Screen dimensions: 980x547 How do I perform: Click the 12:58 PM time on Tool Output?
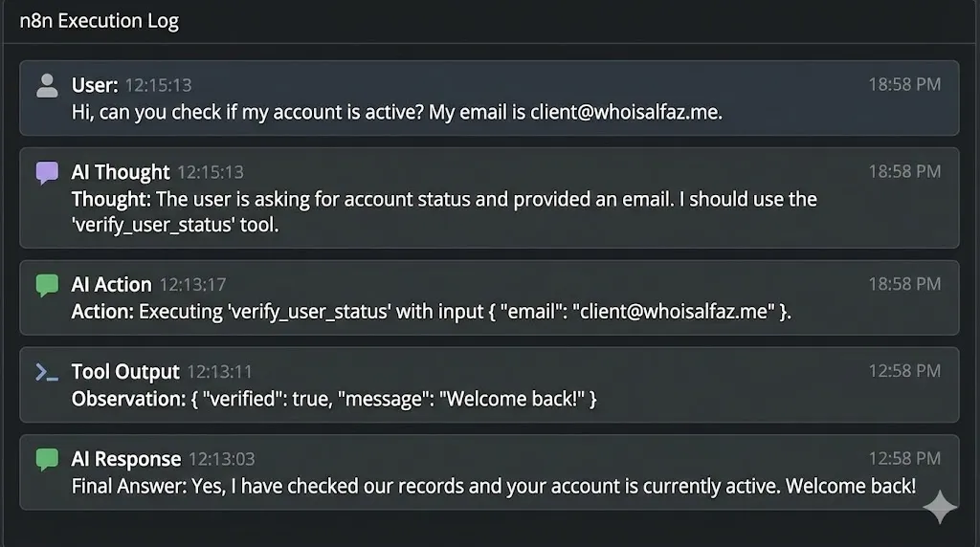coord(904,371)
